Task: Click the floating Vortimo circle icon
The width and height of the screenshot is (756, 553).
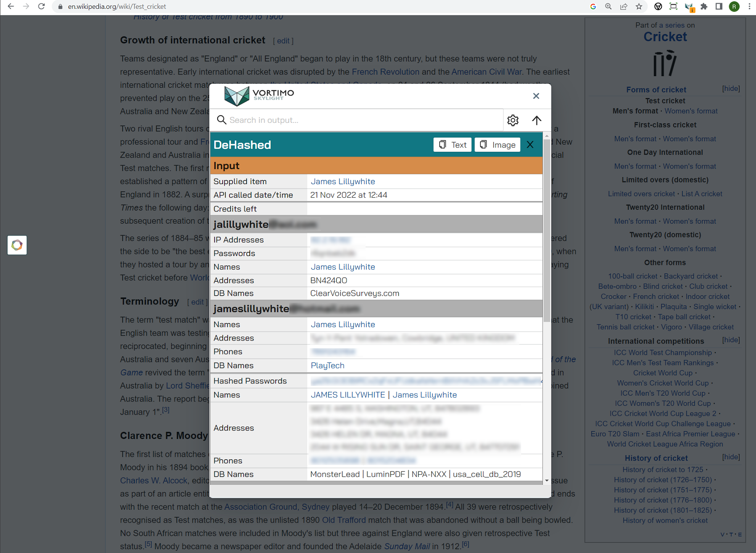Action: click(x=17, y=245)
